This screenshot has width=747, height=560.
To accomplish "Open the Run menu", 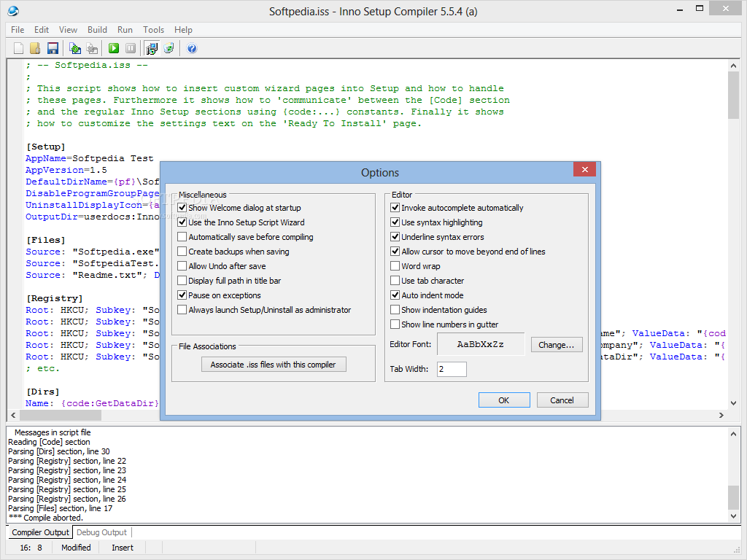I will point(125,29).
